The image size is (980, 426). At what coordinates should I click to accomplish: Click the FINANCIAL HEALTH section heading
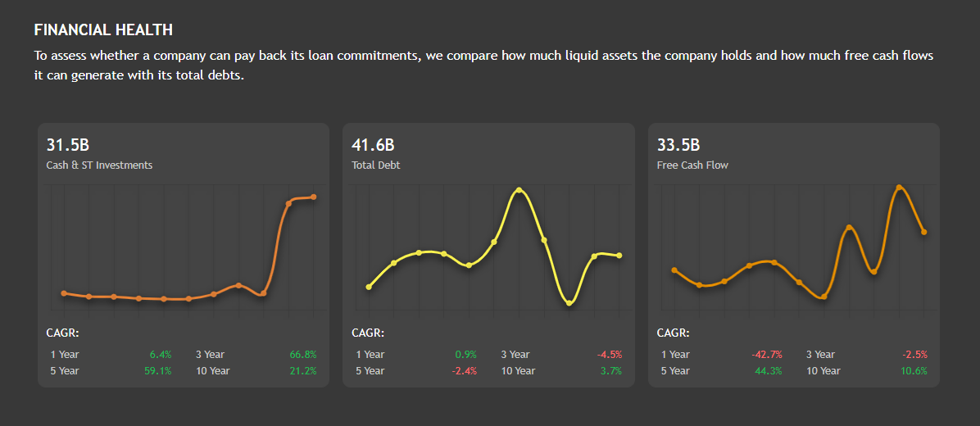point(103,30)
